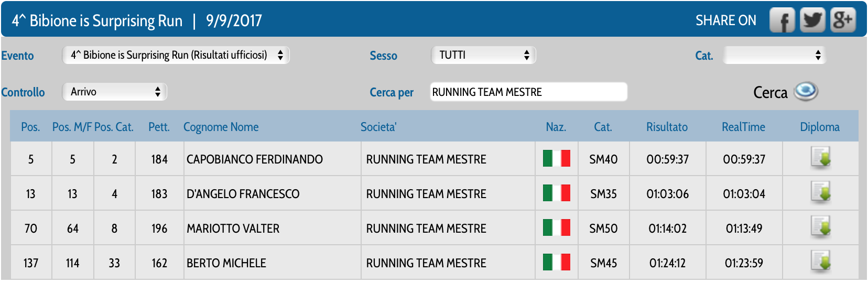
Task: Click the Italian flag for Capobianco Ferdinando
Action: click(556, 158)
